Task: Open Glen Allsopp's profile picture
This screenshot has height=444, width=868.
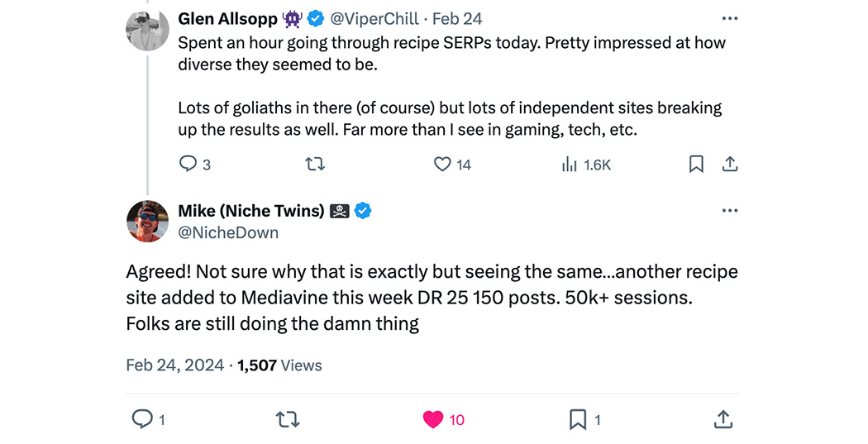Action: (x=147, y=30)
